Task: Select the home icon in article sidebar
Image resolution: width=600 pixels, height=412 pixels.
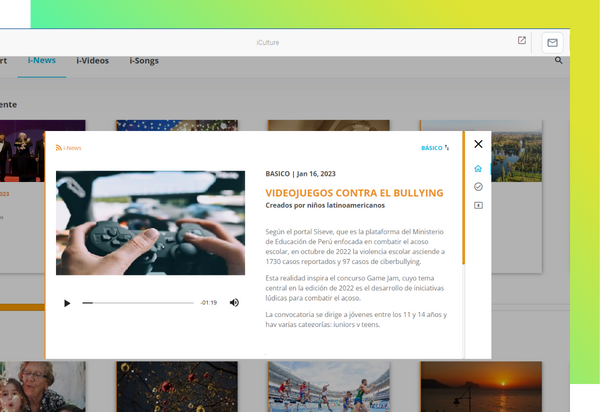Action: 478,168
